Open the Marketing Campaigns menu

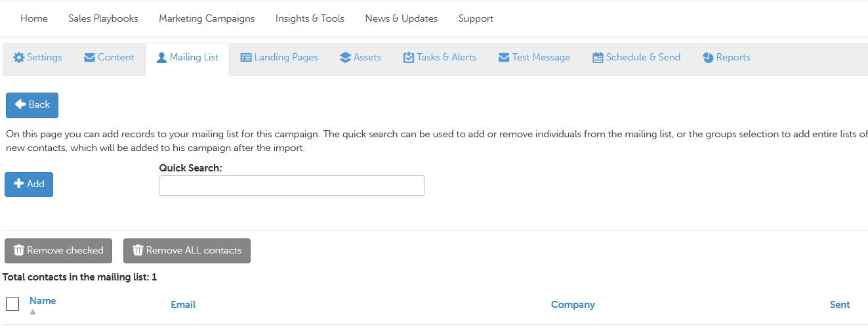click(207, 18)
